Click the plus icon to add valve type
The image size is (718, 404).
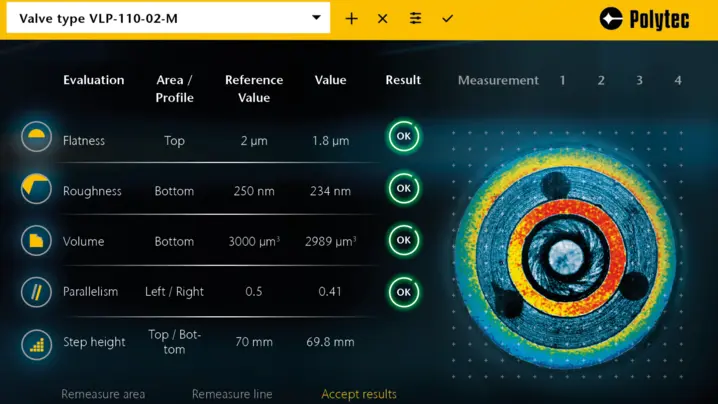point(351,18)
